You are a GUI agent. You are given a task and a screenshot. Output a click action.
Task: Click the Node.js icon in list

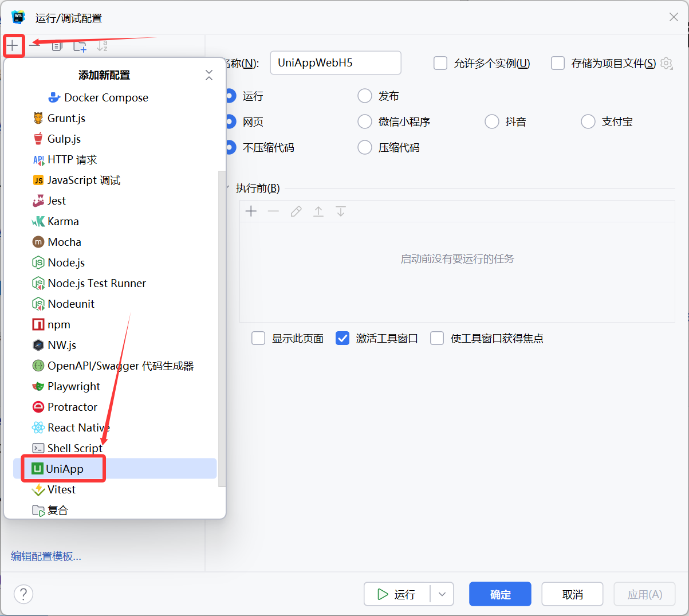tap(38, 262)
